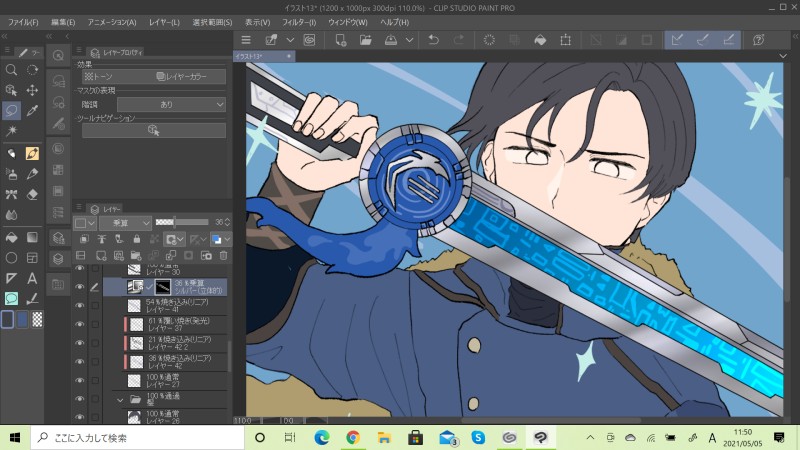Open the ファイル(F) menu
This screenshot has width=800, height=450.
point(22,22)
